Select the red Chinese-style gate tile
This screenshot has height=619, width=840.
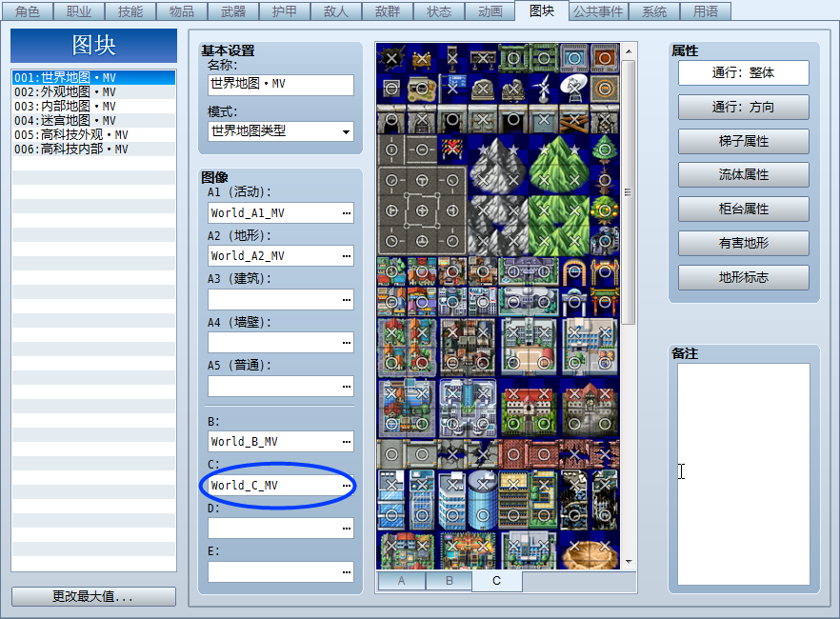[604, 302]
